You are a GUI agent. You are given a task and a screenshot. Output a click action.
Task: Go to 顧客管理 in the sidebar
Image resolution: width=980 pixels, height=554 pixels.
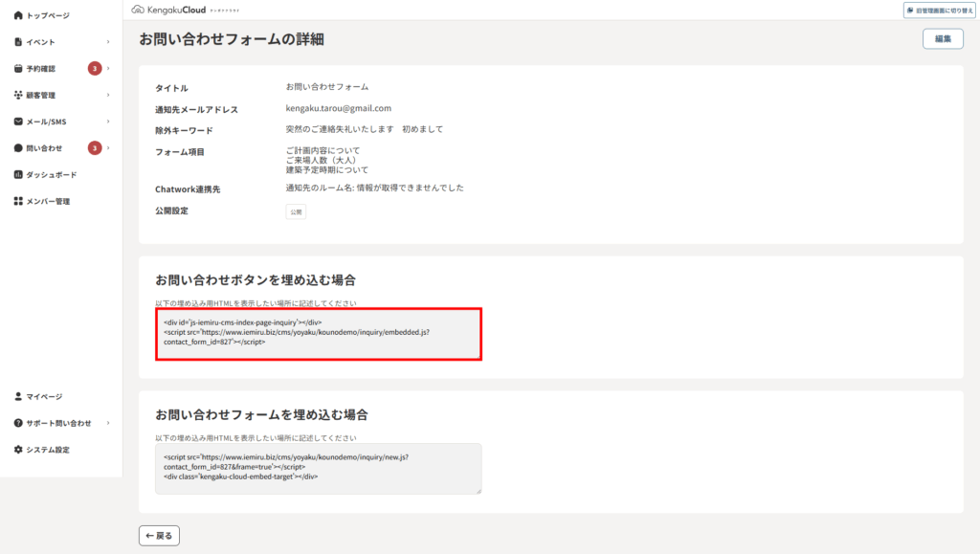point(40,95)
